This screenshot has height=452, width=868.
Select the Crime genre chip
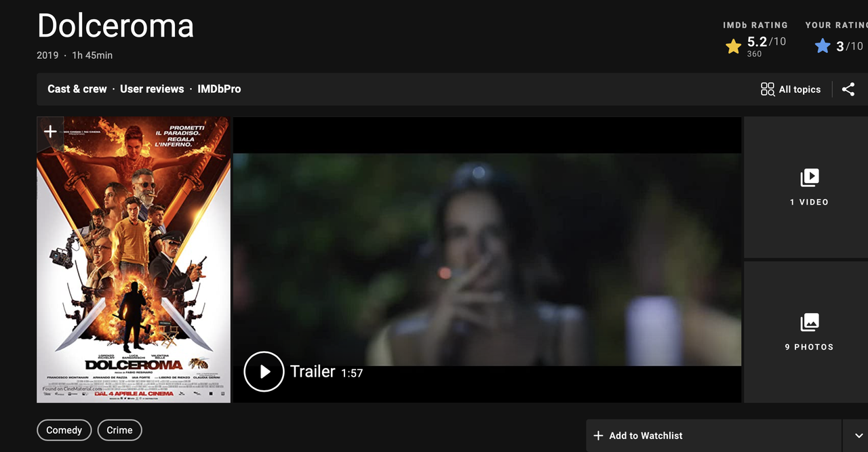coord(119,430)
